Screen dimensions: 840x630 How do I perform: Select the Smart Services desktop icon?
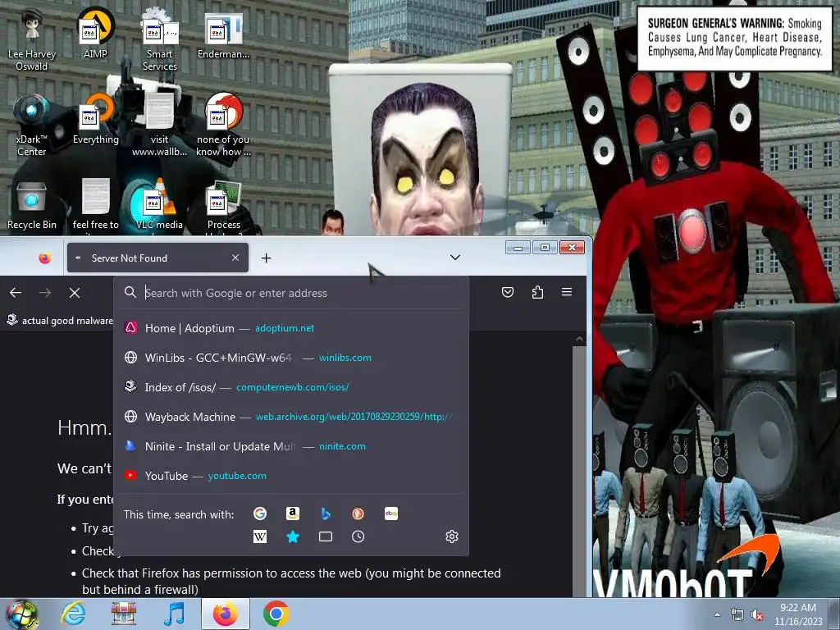160,39
